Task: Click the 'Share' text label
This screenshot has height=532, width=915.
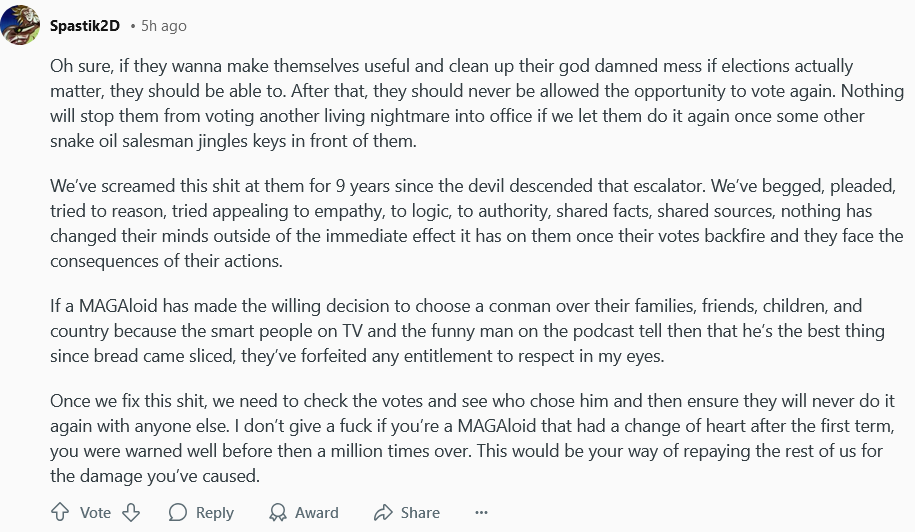Action: click(420, 512)
